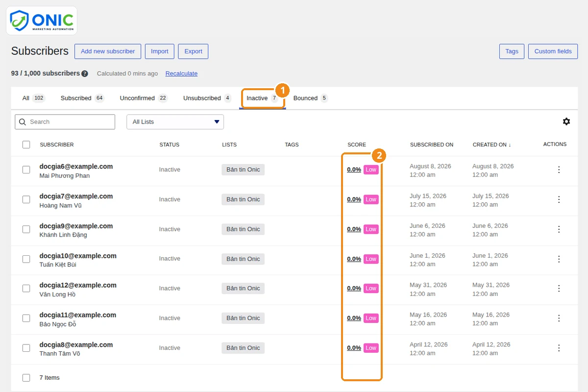588x392 pixels.
Task: Open actions menu for docgia8@example.com
Action: [x=559, y=348]
